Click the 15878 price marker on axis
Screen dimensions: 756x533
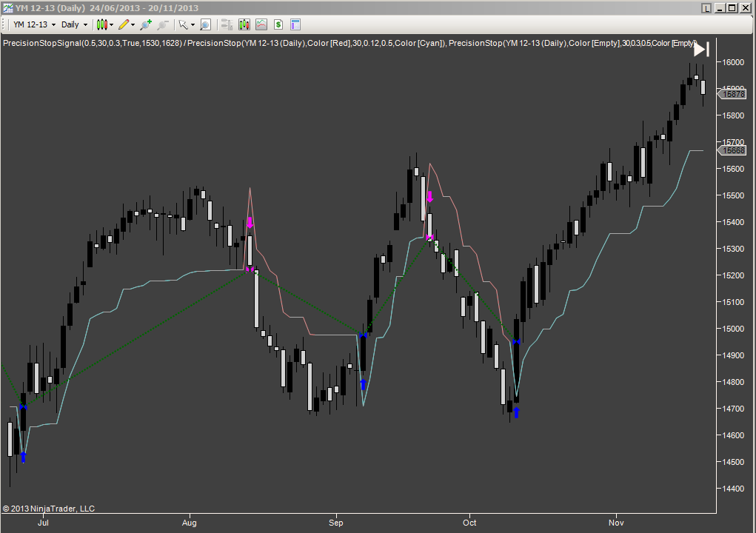coord(733,94)
